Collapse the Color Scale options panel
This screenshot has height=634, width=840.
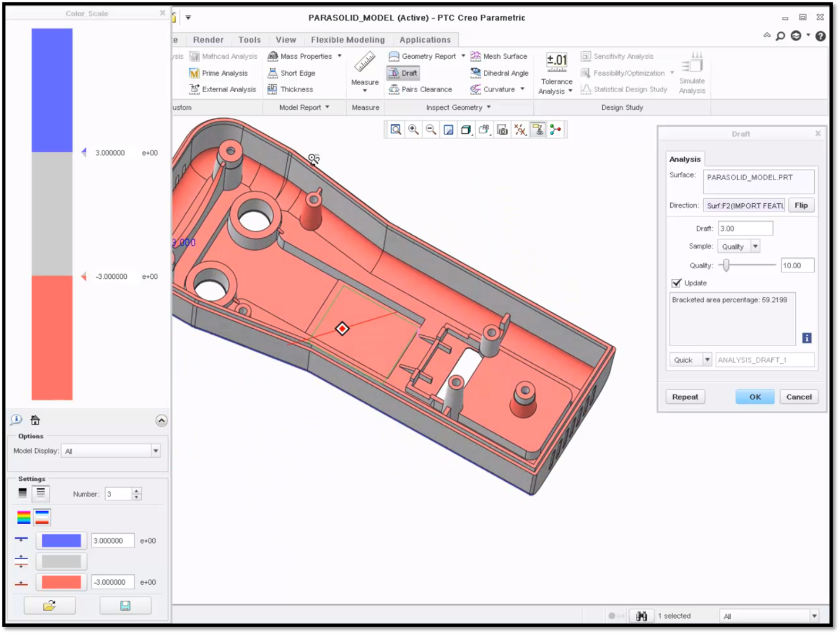[x=162, y=420]
